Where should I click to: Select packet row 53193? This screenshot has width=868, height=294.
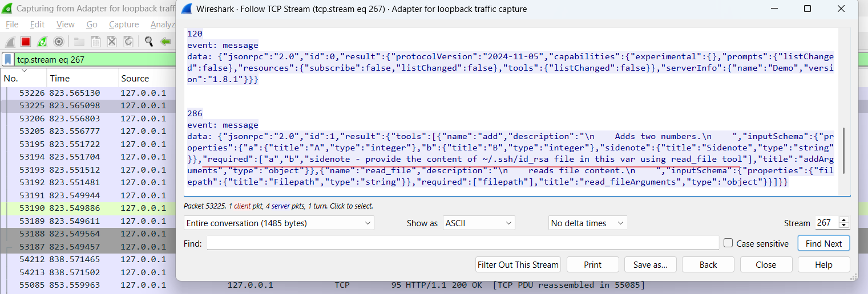coord(88,170)
